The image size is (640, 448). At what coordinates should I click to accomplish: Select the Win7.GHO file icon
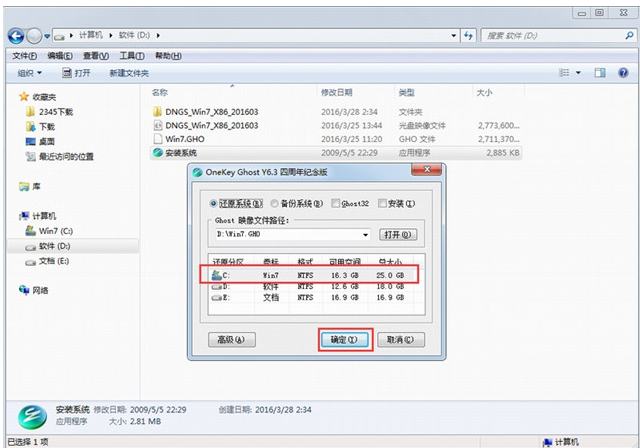pyautogui.click(x=158, y=139)
